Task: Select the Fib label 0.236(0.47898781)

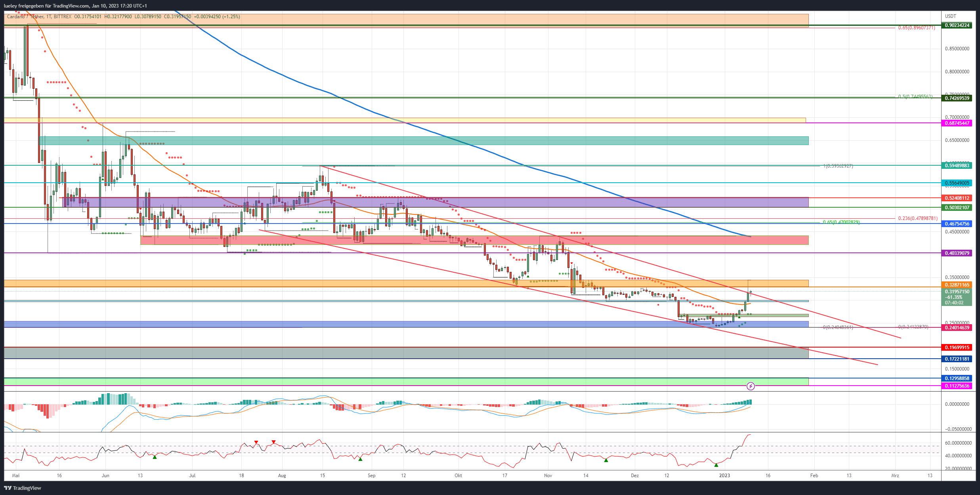Action: [918, 218]
